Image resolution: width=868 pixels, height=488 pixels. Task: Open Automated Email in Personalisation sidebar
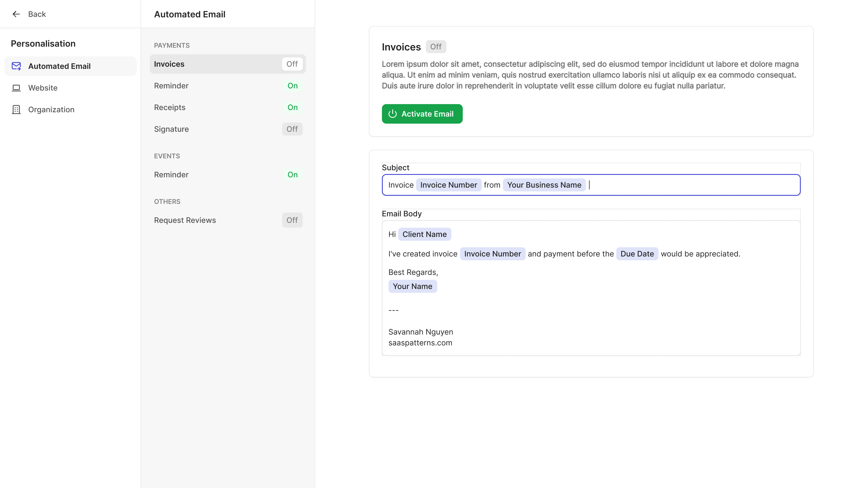pos(71,66)
